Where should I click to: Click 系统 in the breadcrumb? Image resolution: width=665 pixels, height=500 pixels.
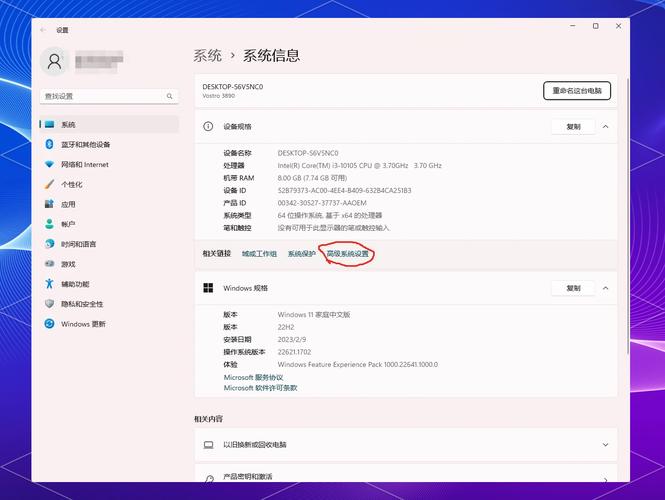click(x=208, y=56)
